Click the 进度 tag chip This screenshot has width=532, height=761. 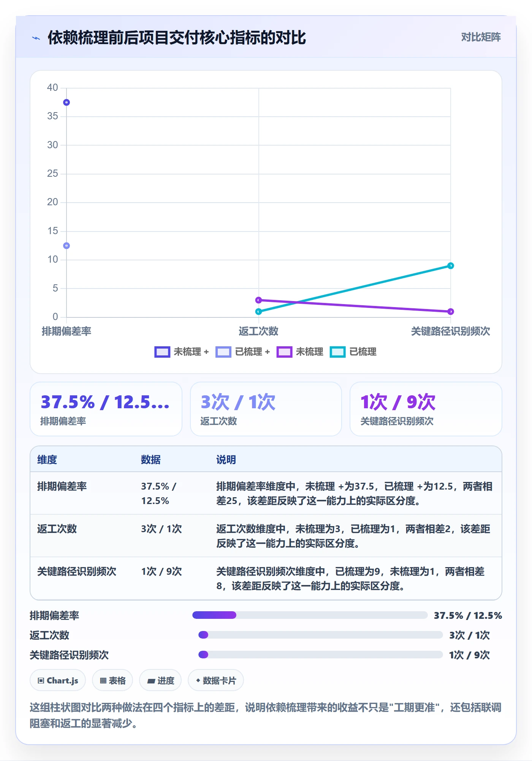click(x=160, y=680)
